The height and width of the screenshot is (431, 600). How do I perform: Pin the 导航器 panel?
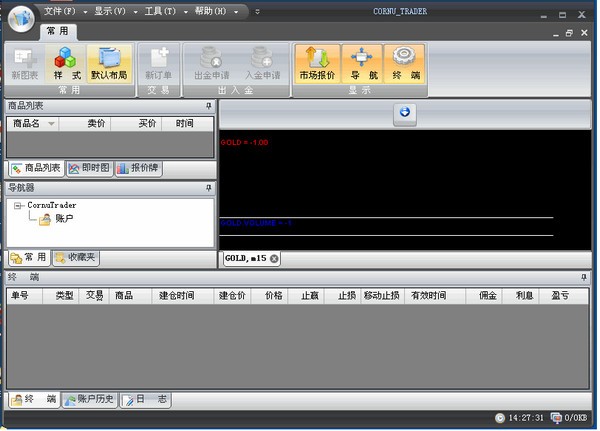click(x=209, y=188)
